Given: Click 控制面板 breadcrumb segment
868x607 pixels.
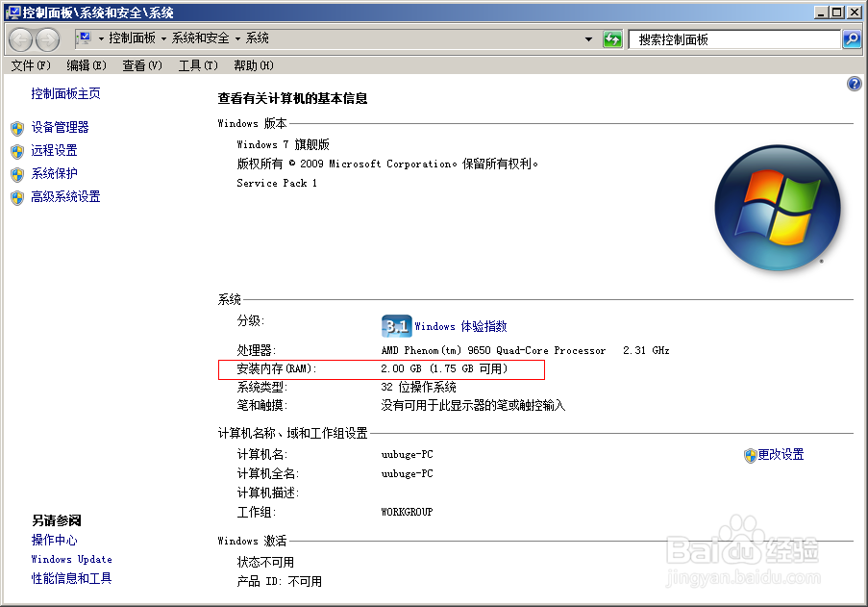Looking at the screenshot, I should (133, 38).
